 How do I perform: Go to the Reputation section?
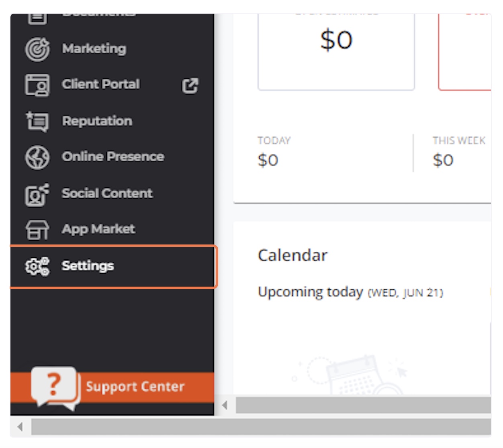pyautogui.click(x=97, y=121)
